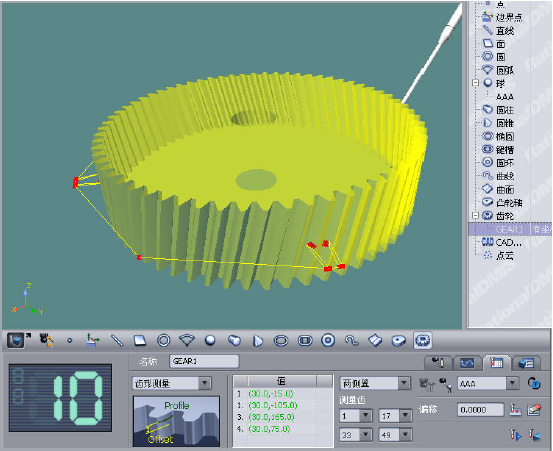
Task: Switch to the curve graph tab
Action: pos(467,362)
